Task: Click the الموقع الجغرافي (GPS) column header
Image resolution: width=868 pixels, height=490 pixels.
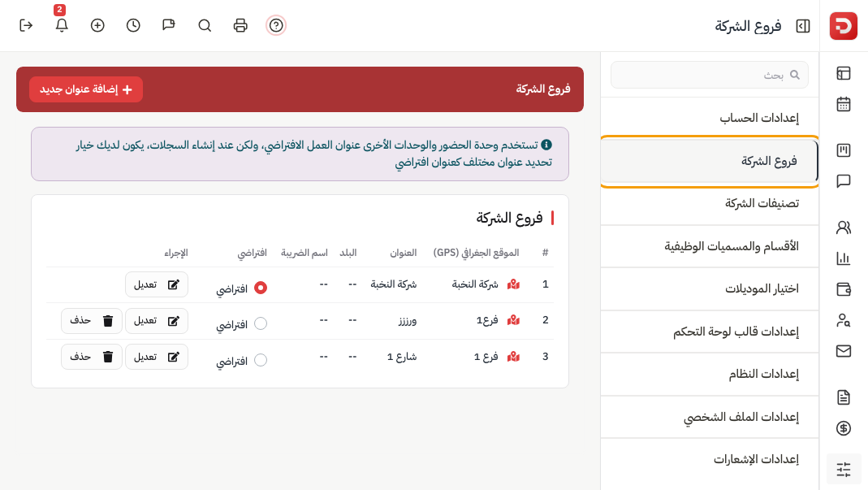Action: coord(476,253)
